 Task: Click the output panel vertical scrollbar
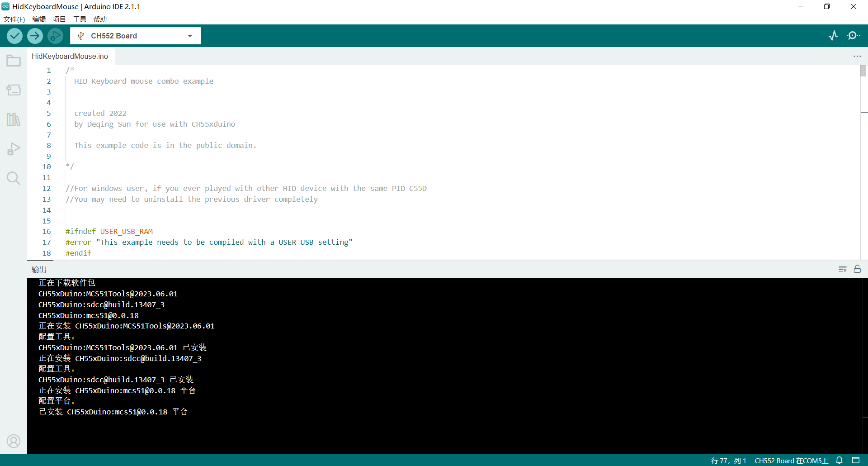865,366
